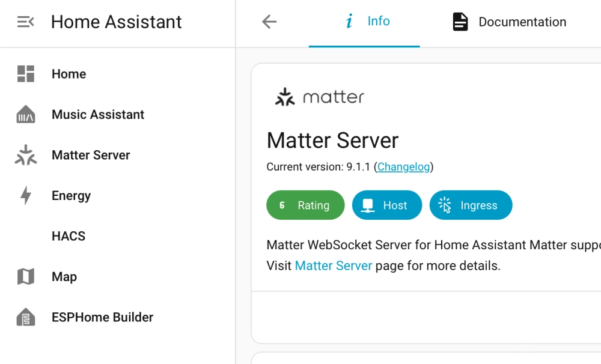Click the ESPHome Builder sidebar icon

(x=26, y=317)
